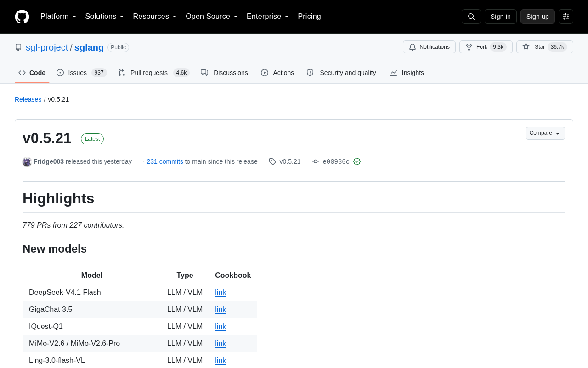Viewport: 588px width, 368px height.
Task: Switch to the Issues tab
Action: point(81,73)
